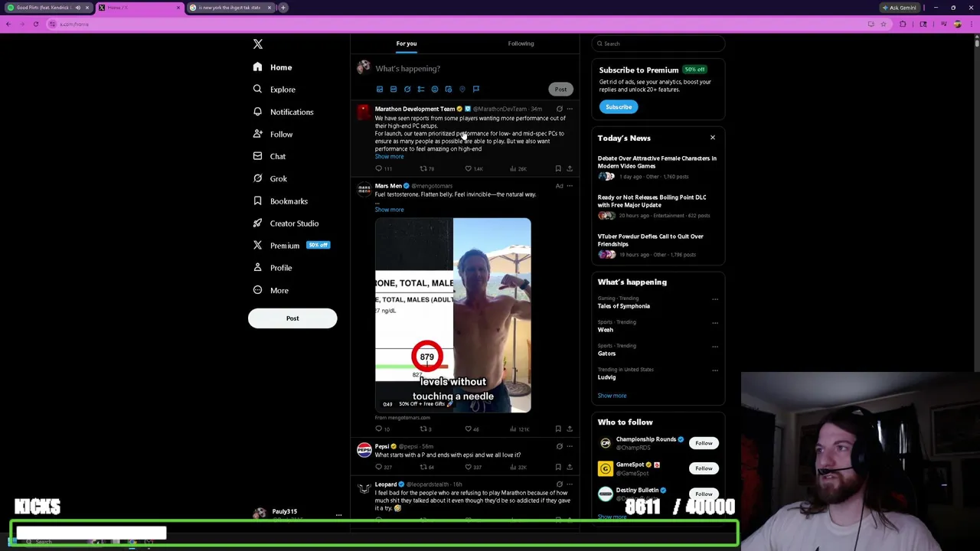
Task: Open Ready or Not Boiling Point DLC news
Action: [x=652, y=201]
